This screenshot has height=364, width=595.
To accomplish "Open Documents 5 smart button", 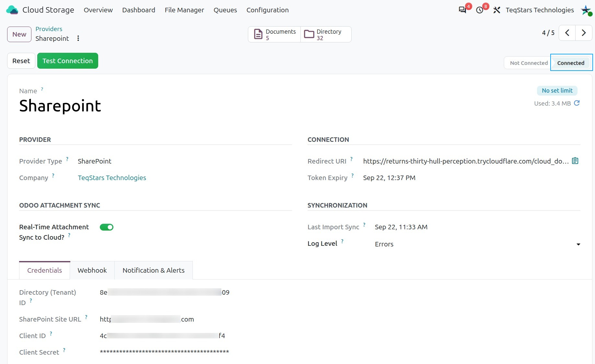I will 274,34.
